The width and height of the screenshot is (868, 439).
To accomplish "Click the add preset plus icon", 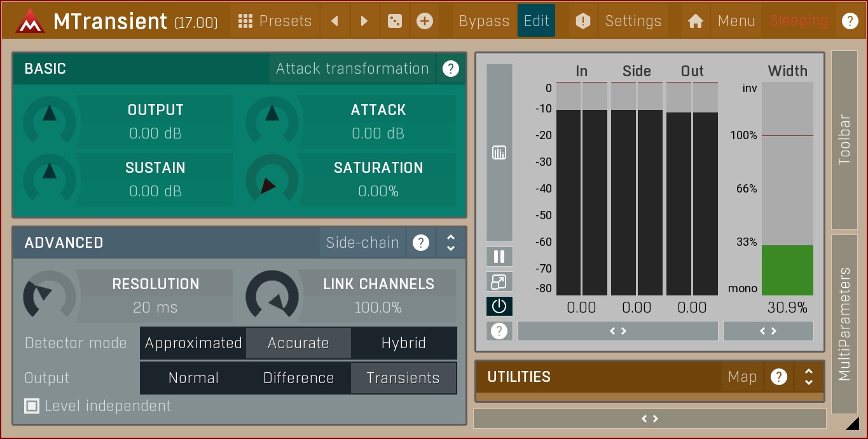I will point(424,22).
